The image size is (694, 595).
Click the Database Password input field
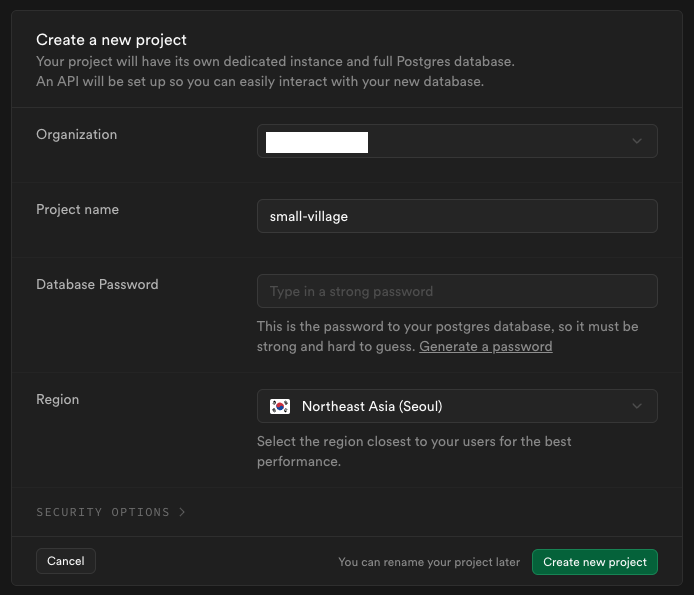point(457,291)
